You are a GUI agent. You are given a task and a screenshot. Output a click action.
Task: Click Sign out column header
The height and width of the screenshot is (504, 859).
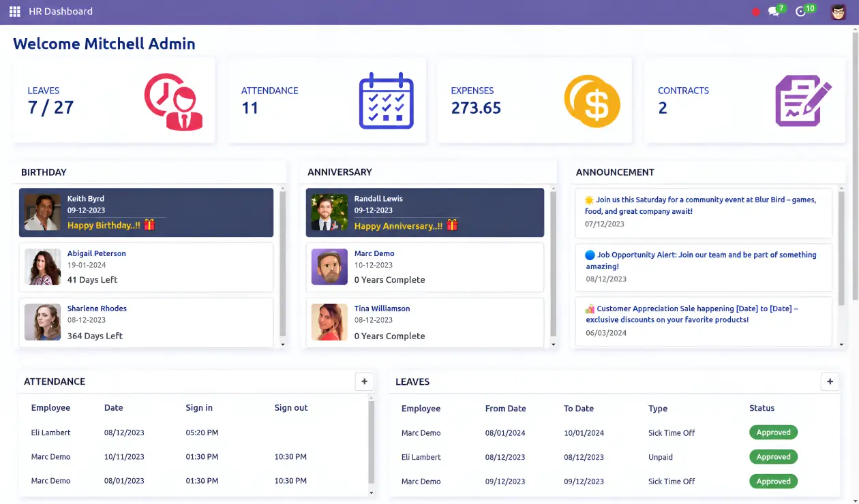coord(291,408)
